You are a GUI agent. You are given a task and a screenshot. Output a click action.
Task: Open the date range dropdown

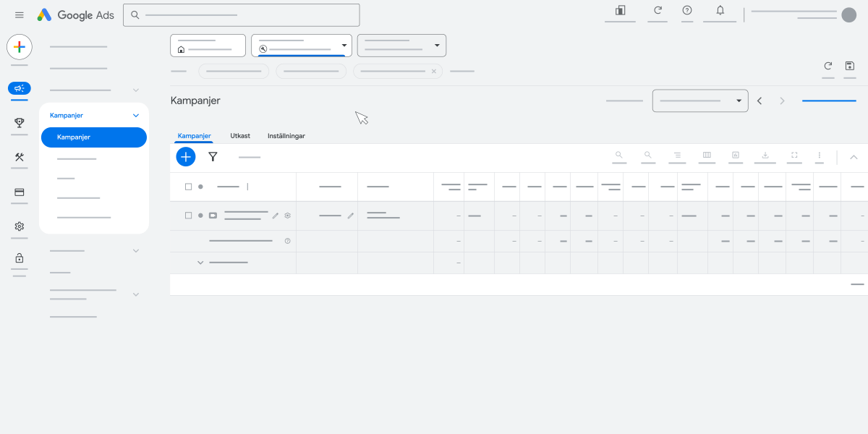point(700,101)
